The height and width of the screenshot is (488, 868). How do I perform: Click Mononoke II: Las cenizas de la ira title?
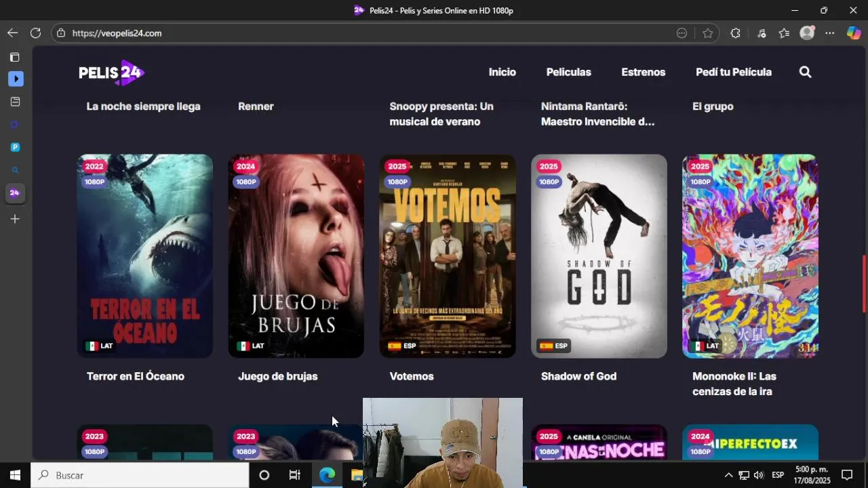734,384
